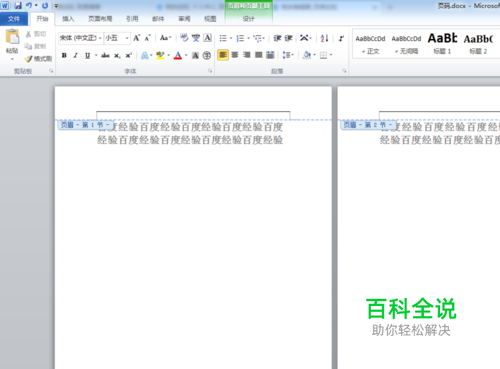Apply the 标题 1 Heading style

[x=442, y=44]
